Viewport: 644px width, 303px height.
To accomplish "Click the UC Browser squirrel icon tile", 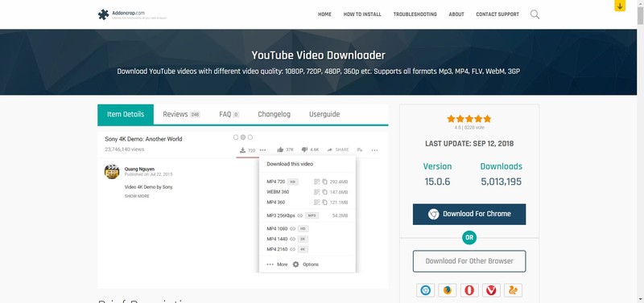I will coord(513,290).
